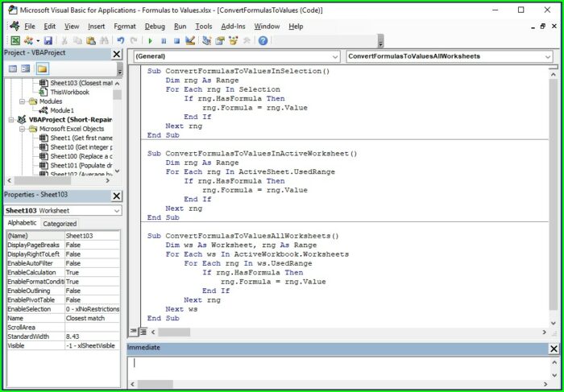This screenshot has height=392, width=564.
Task: Close the Project panel
Action: [x=117, y=54]
